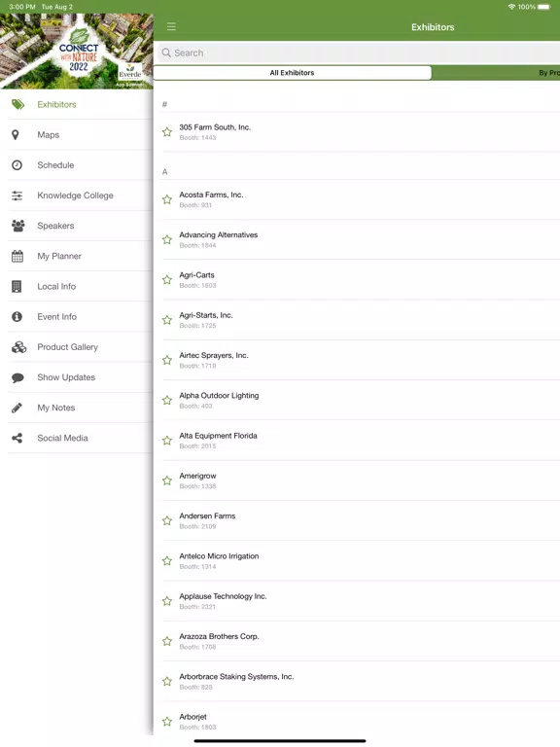560x747 pixels.
Task: Click the Exhibitors tag icon in sidebar
Action: click(x=18, y=104)
